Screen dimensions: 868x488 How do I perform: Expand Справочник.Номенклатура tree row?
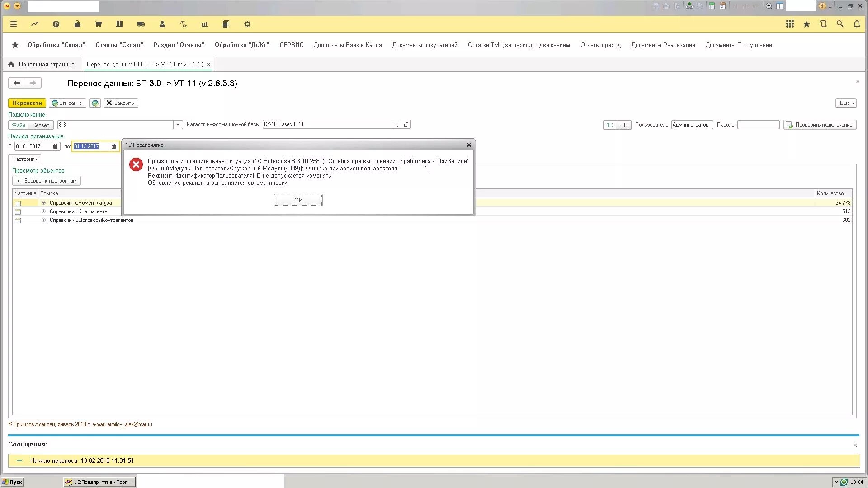[43, 203]
